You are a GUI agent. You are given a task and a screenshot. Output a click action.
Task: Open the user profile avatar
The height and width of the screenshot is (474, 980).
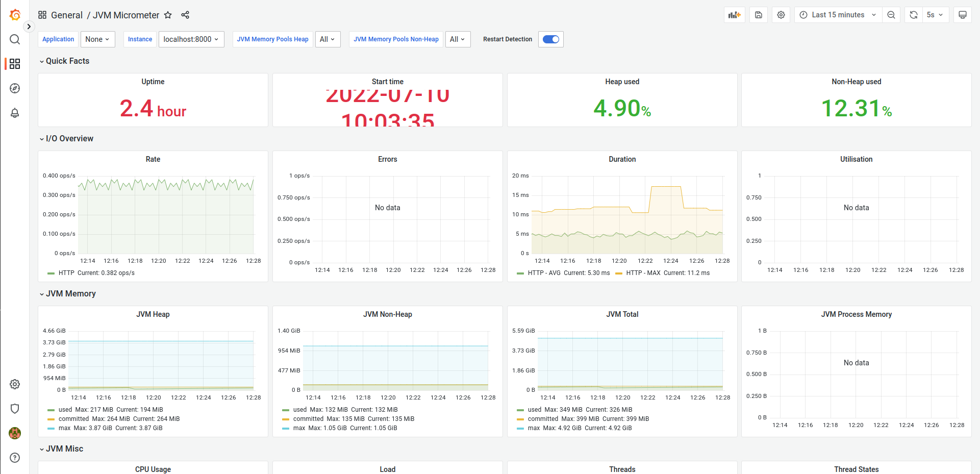tap(15, 433)
